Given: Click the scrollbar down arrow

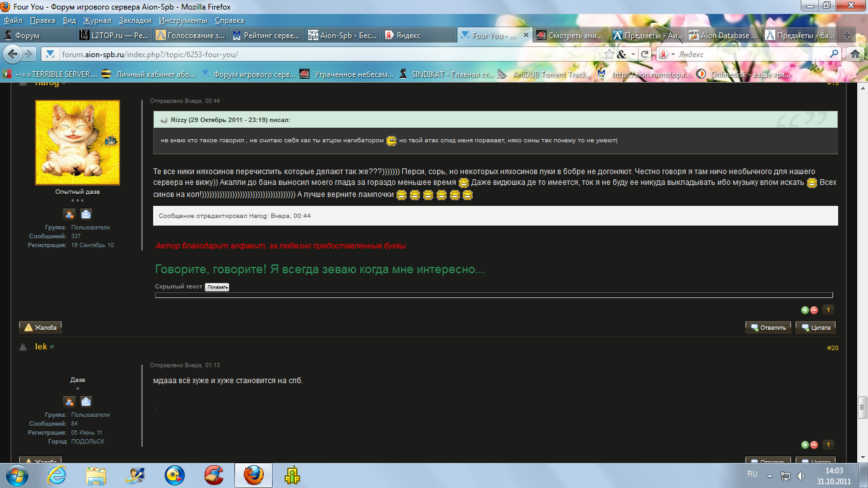Looking at the screenshot, I should [x=862, y=457].
